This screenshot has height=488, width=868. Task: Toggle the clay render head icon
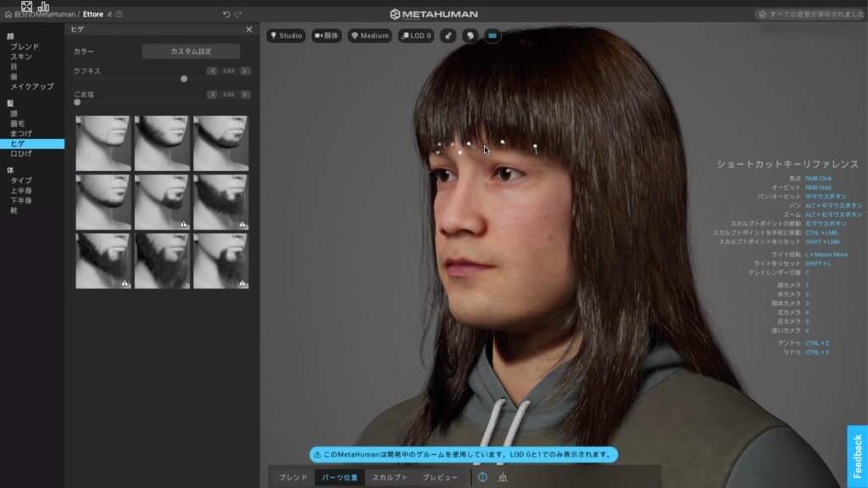(470, 36)
